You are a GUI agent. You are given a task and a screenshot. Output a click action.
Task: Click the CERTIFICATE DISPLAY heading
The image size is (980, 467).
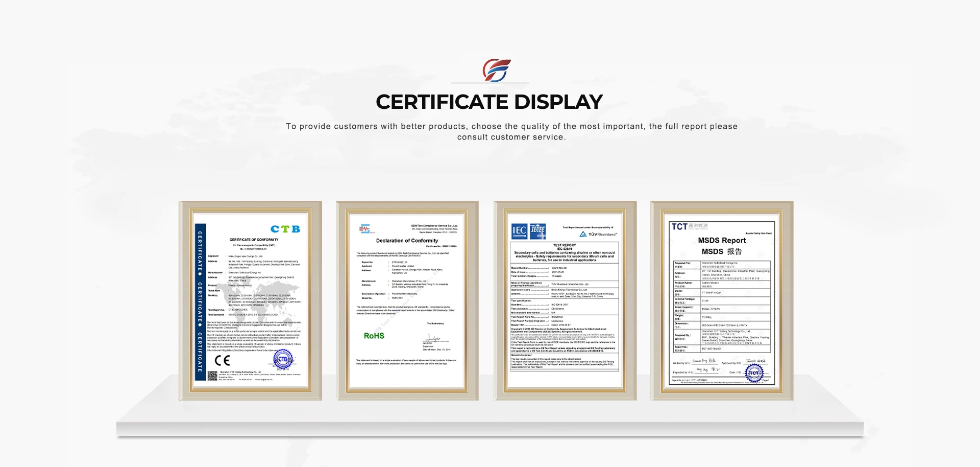(x=489, y=102)
